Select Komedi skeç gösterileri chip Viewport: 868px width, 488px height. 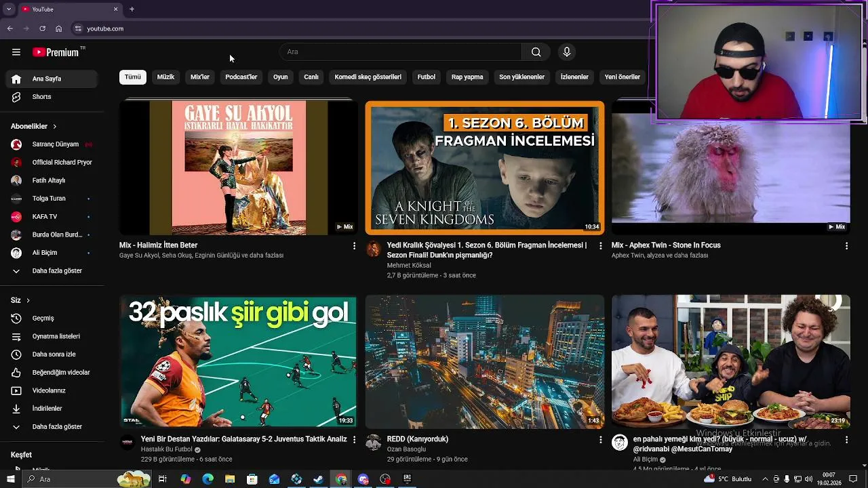click(x=368, y=77)
